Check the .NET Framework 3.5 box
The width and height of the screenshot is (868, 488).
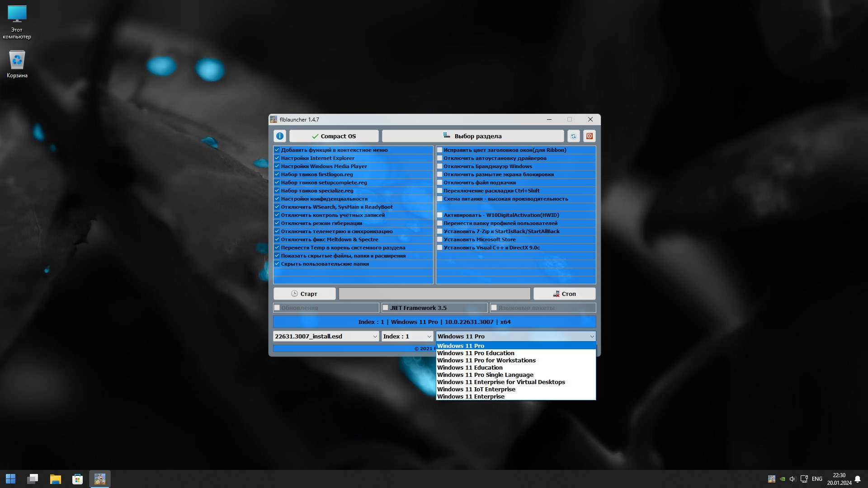(386, 308)
